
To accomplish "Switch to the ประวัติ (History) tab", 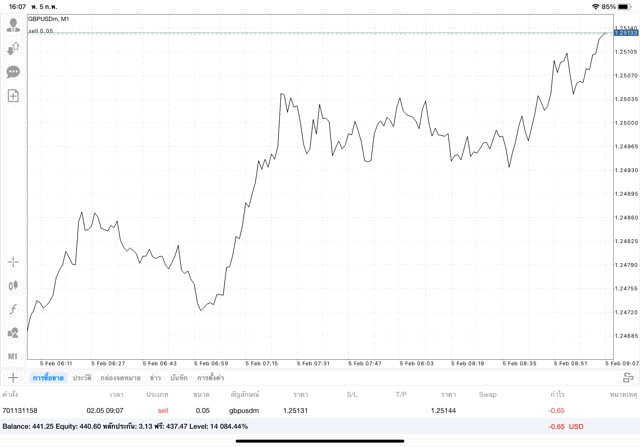I will tap(82, 378).
